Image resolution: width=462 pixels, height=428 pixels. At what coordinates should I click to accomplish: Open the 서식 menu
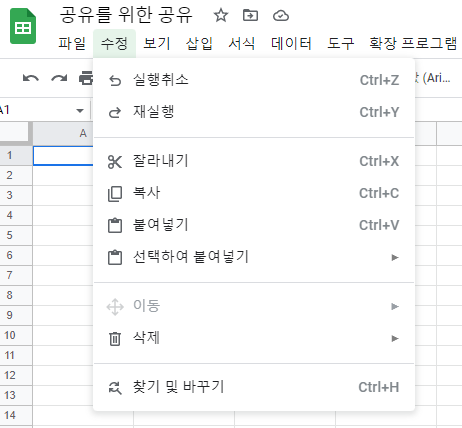coord(242,43)
